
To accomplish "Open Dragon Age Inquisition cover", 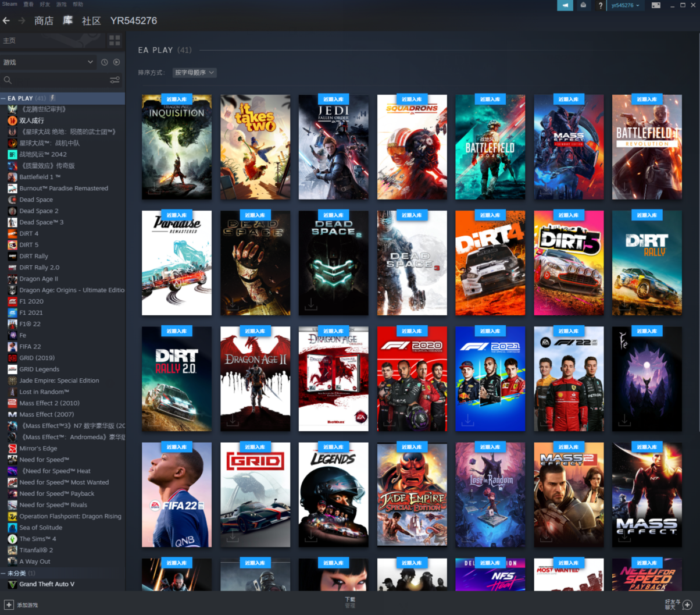I will (x=177, y=147).
